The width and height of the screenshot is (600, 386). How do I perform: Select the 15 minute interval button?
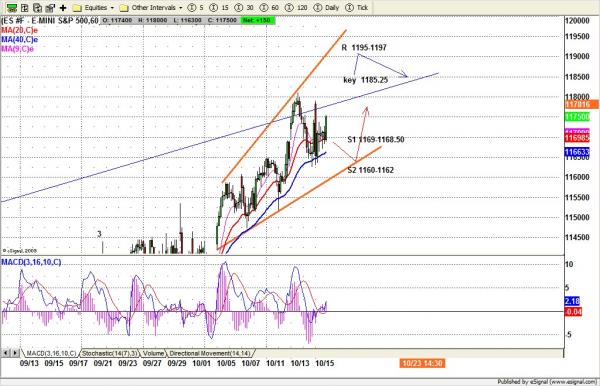tap(220, 8)
